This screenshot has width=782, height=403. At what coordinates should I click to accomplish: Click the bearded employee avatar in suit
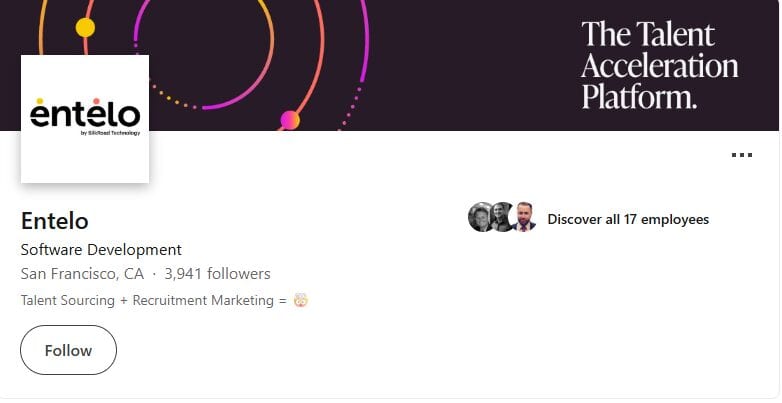[524, 217]
